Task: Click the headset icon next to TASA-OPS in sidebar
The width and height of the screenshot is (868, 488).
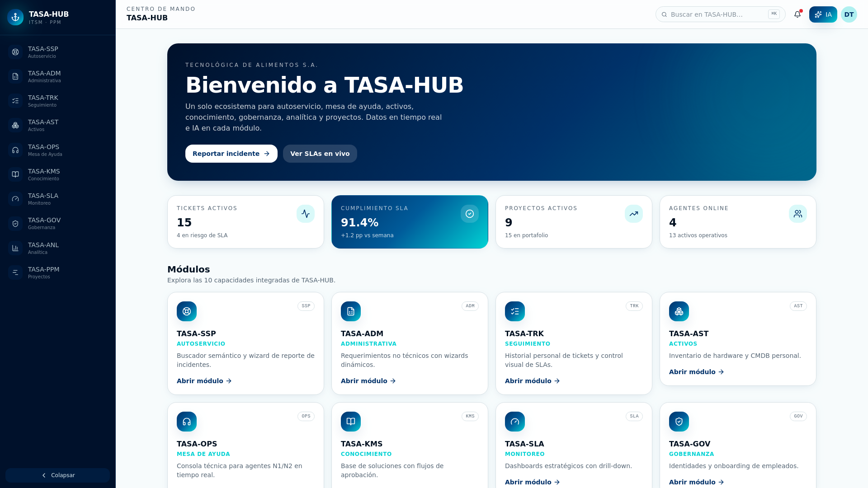Action: click(15, 150)
